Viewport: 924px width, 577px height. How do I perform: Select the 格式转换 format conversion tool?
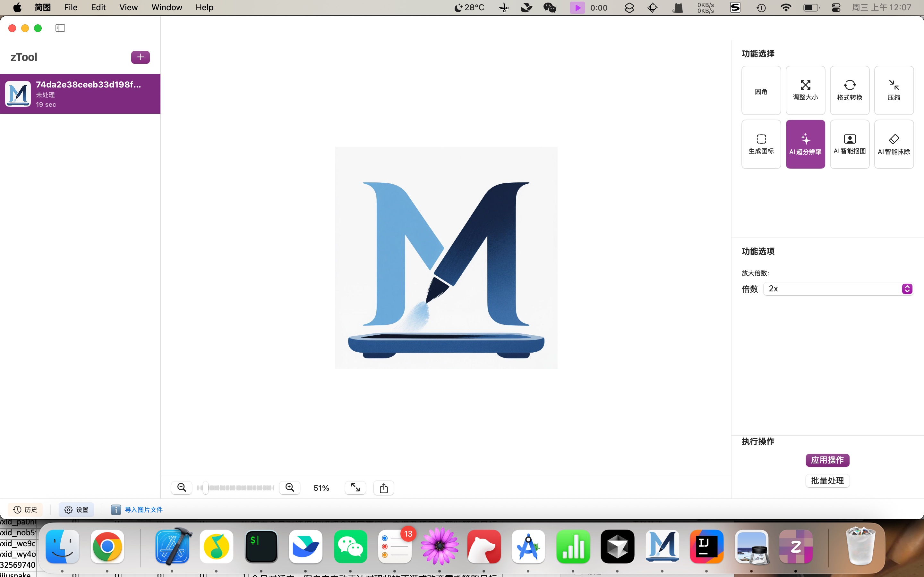(850, 90)
